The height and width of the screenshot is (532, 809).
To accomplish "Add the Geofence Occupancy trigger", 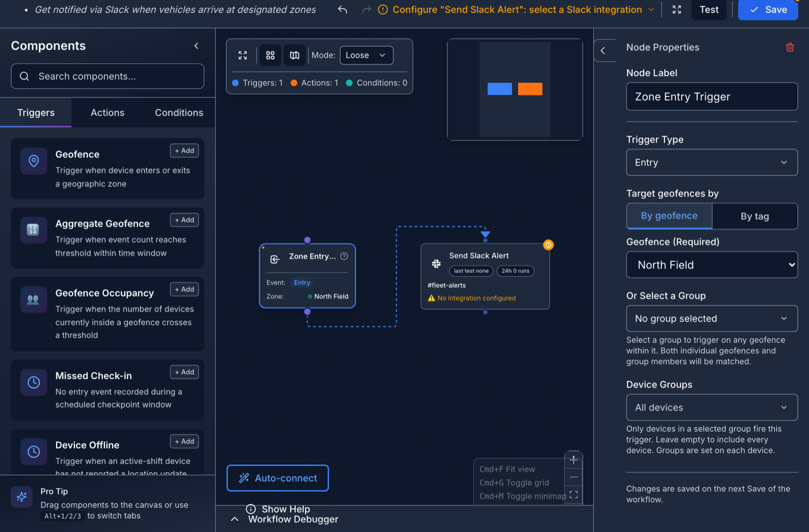I will click(185, 289).
